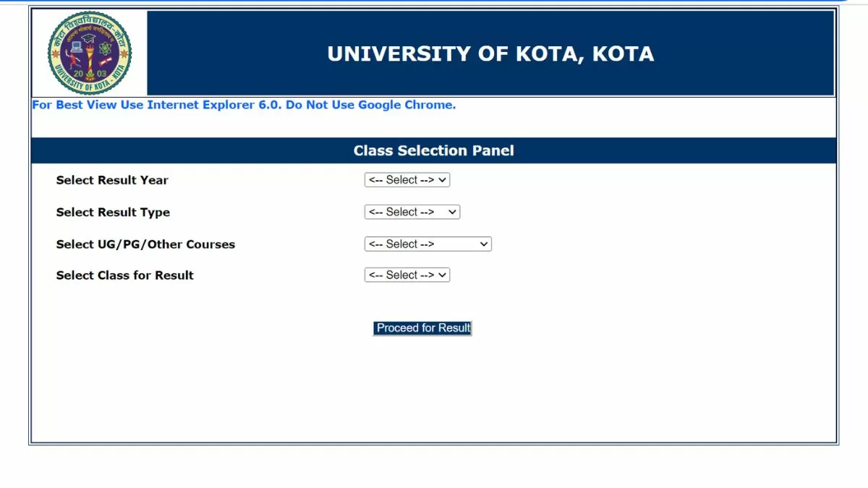The height and width of the screenshot is (488, 868).
Task: Open the Select Result Year dropdown
Action: [407, 180]
